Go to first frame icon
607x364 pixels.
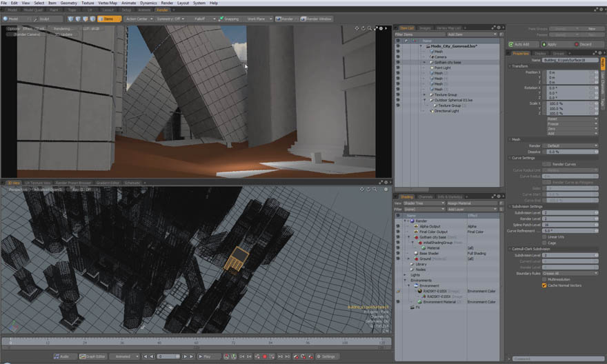[x=145, y=356]
